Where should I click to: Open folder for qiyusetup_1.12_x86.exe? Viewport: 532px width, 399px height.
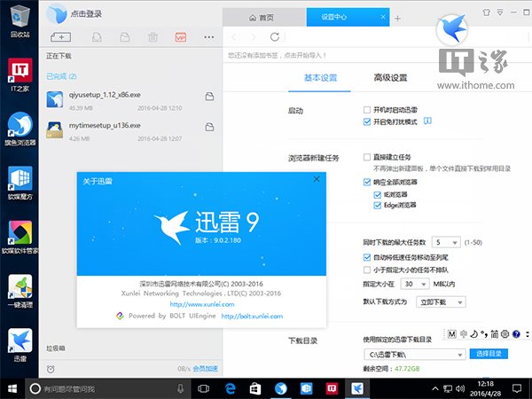coord(209,97)
